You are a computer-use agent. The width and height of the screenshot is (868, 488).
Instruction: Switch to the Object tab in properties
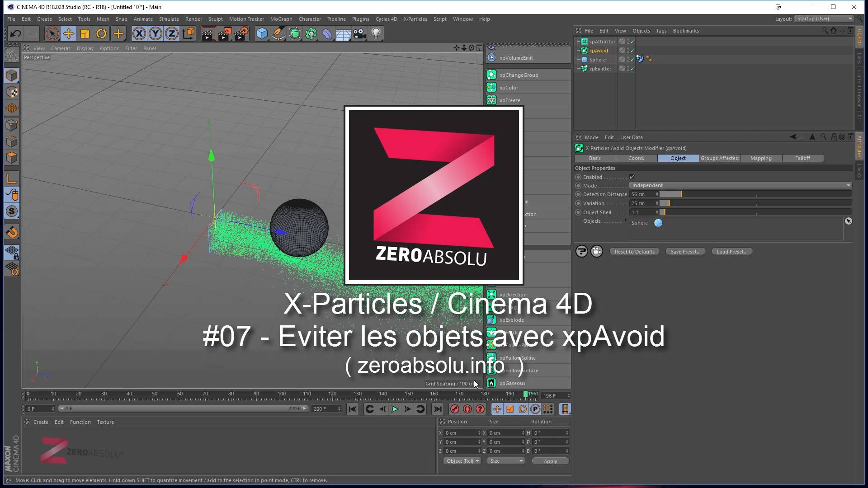point(678,157)
